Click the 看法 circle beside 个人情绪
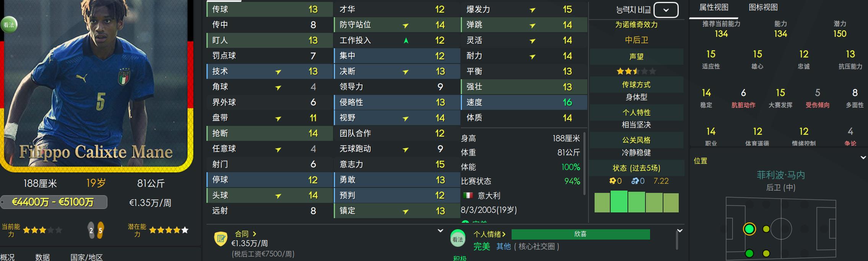 tap(458, 239)
